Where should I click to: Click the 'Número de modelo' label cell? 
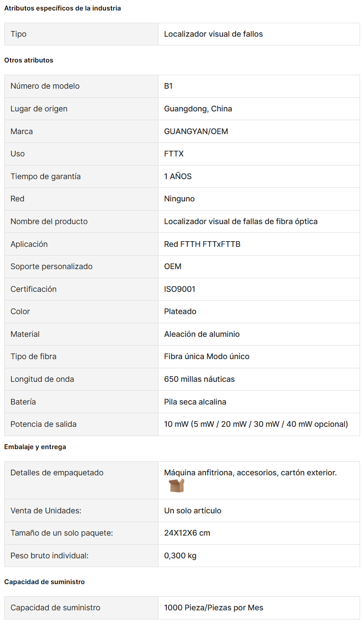click(81, 86)
